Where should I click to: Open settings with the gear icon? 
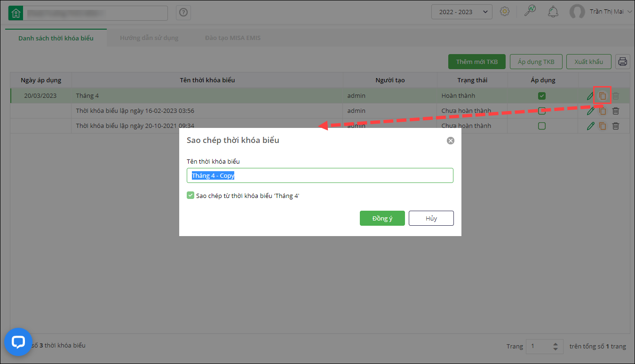505,12
